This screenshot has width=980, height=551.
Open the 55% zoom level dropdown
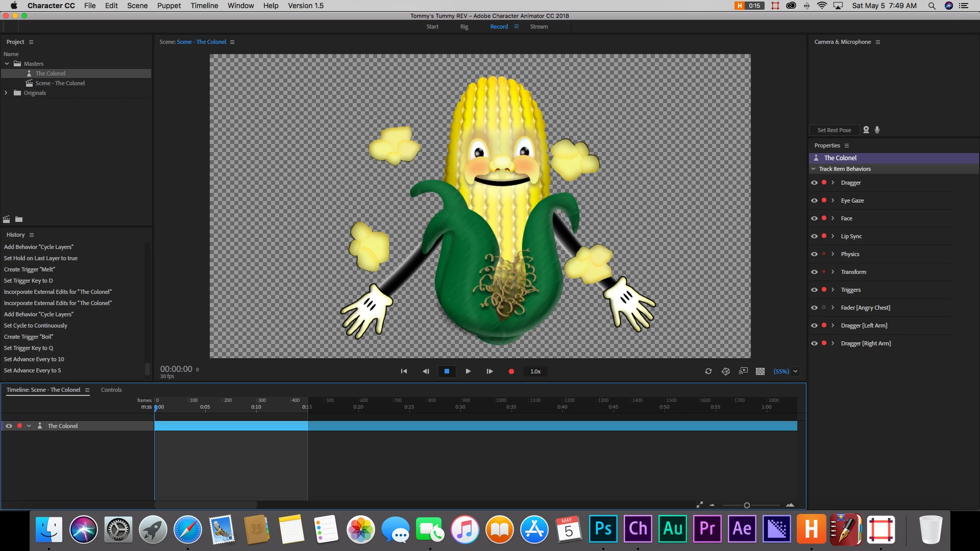[x=795, y=371]
